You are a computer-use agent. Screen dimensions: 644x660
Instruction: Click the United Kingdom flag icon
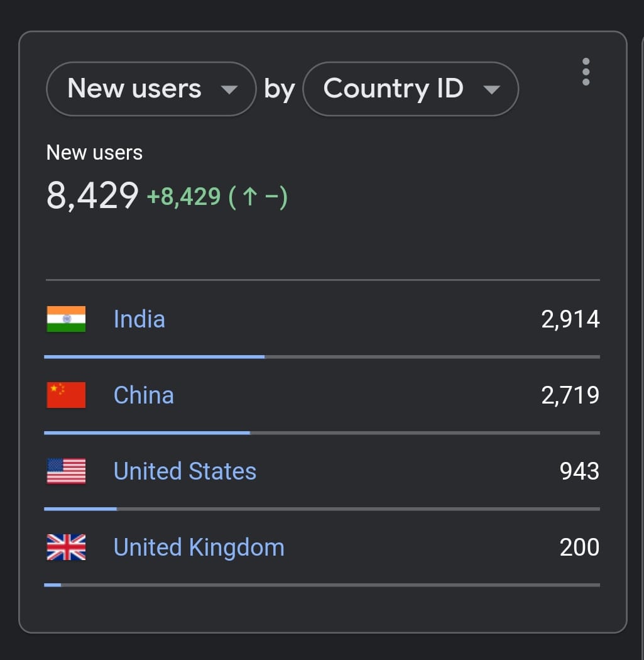[x=66, y=547]
